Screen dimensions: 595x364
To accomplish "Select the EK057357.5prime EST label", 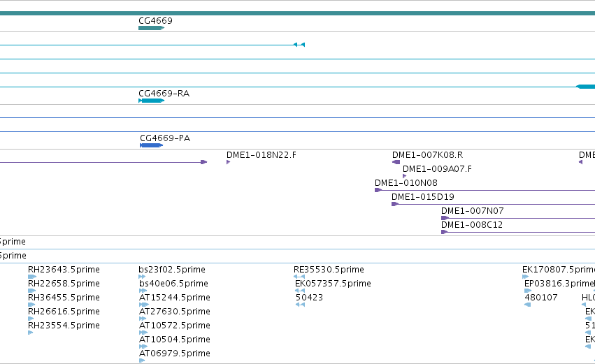I will click(x=334, y=284).
